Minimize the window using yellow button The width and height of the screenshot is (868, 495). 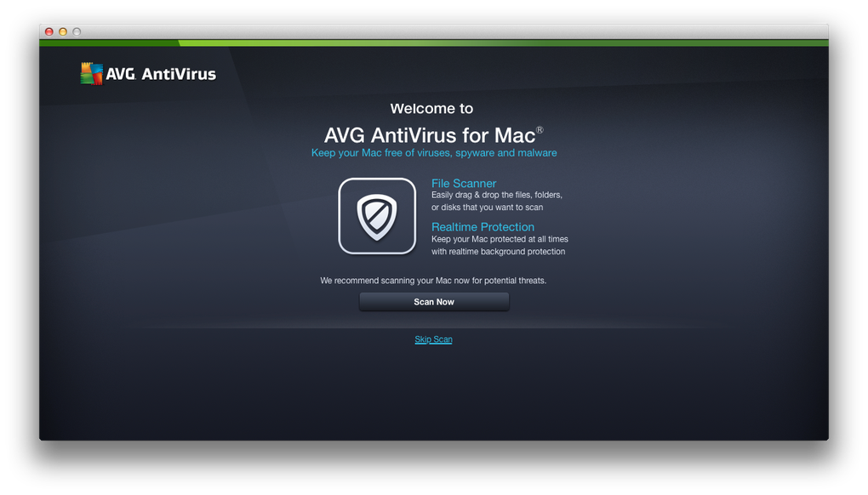tap(63, 31)
